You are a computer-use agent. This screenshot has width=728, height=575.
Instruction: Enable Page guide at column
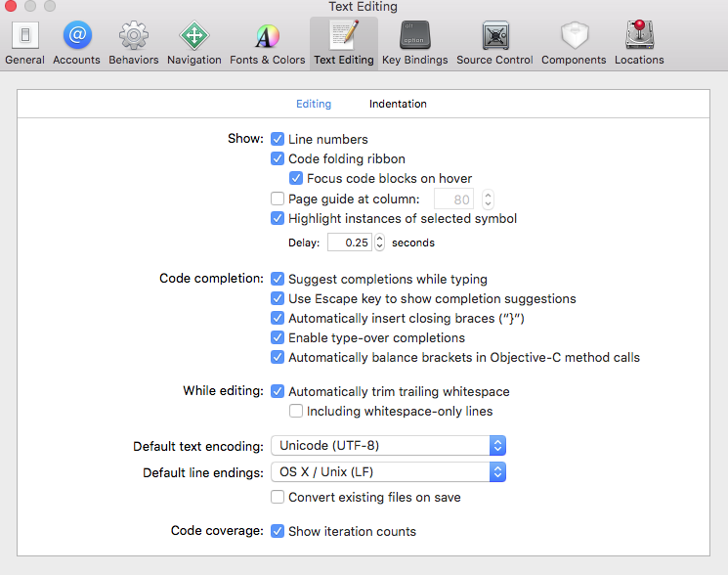278,199
